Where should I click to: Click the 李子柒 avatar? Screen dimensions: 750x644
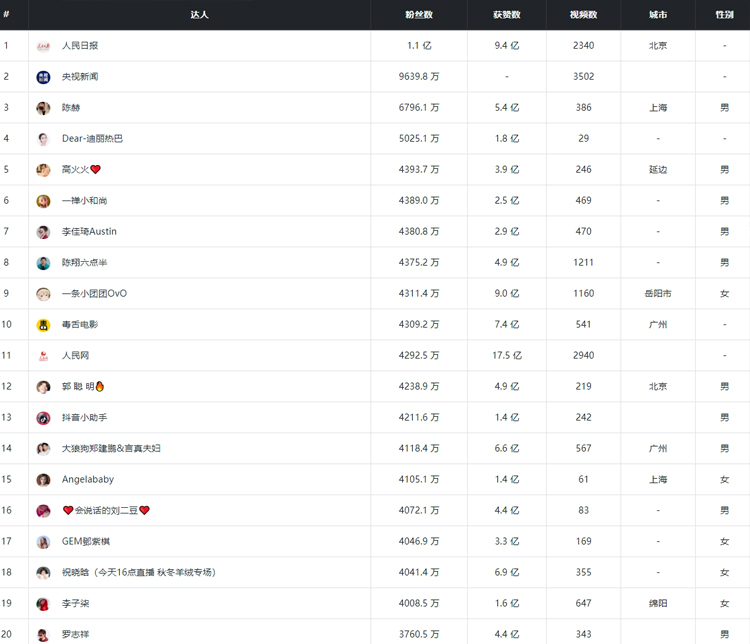pos(44,604)
